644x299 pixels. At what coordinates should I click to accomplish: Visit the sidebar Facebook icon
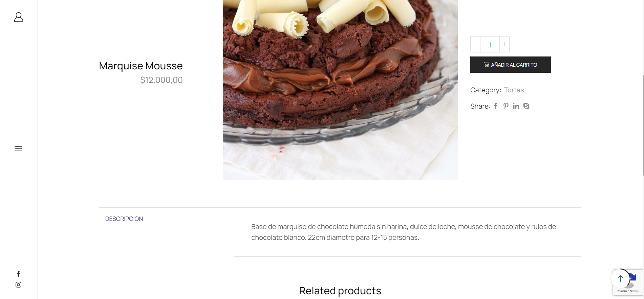[18, 274]
